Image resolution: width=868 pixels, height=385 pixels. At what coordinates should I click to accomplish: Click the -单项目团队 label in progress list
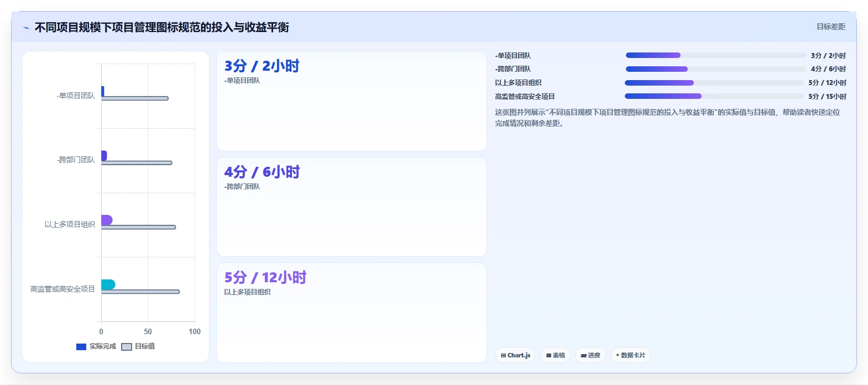(x=513, y=56)
